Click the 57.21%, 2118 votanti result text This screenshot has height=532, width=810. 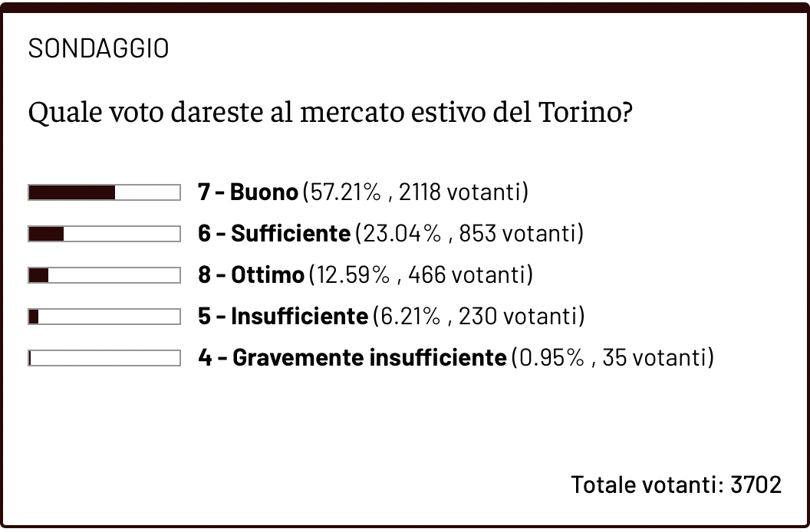pyautogui.click(x=416, y=192)
